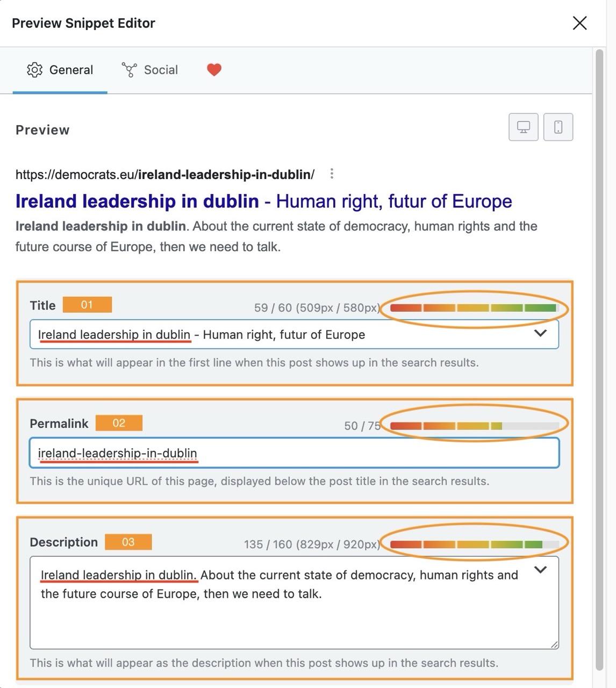
Task: Click the red heart icon tab
Action: point(214,70)
